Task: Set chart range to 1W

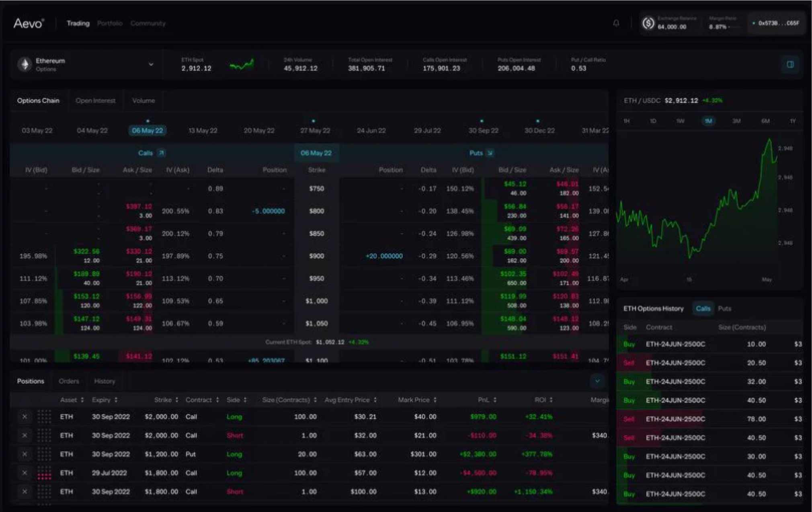Action: (x=680, y=121)
